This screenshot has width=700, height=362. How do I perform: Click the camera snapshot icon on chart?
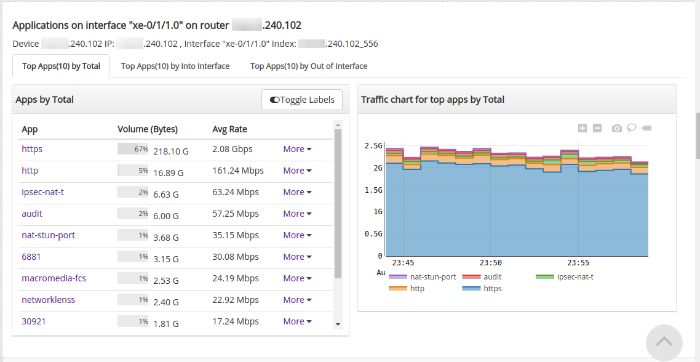click(617, 129)
